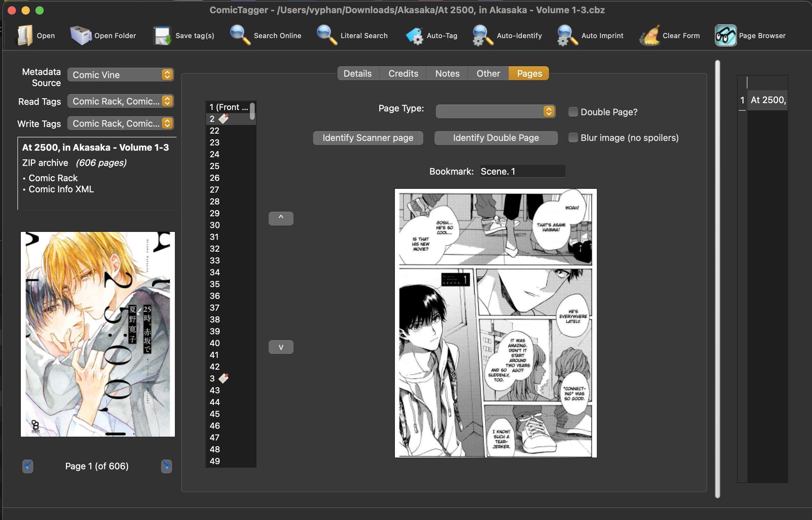Clear the form with broom icon
The image size is (812, 520).
(650, 35)
